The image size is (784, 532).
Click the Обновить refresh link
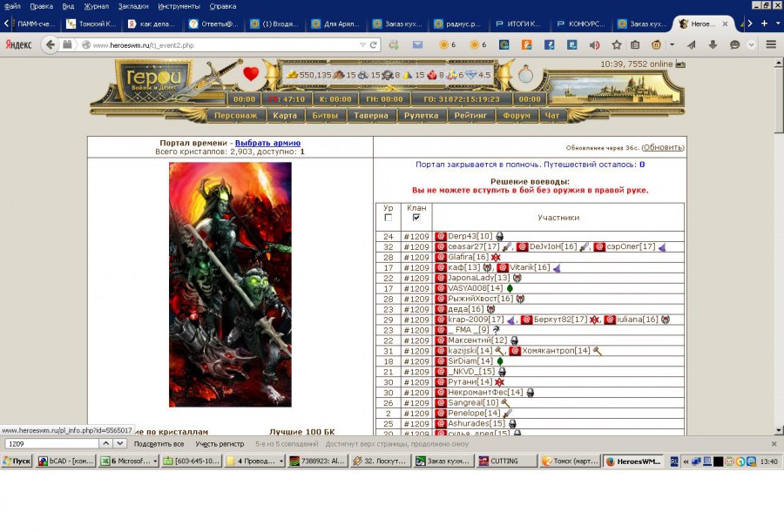(x=663, y=147)
